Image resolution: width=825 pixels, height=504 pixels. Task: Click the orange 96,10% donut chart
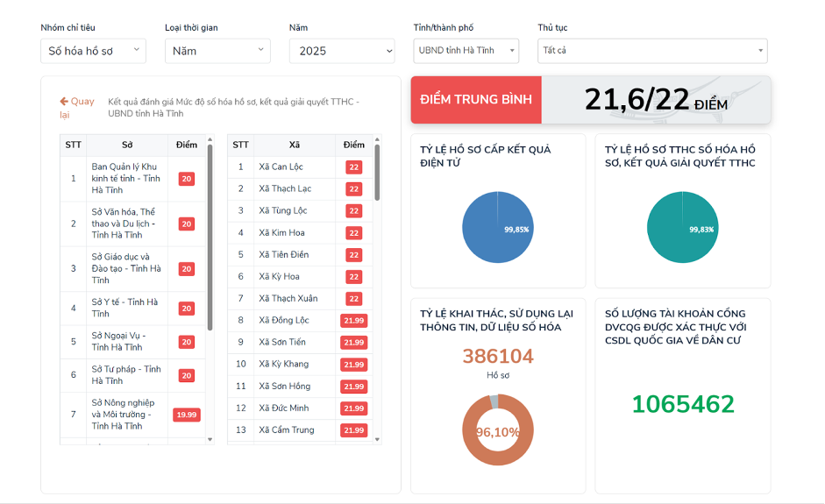click(497, 429)
